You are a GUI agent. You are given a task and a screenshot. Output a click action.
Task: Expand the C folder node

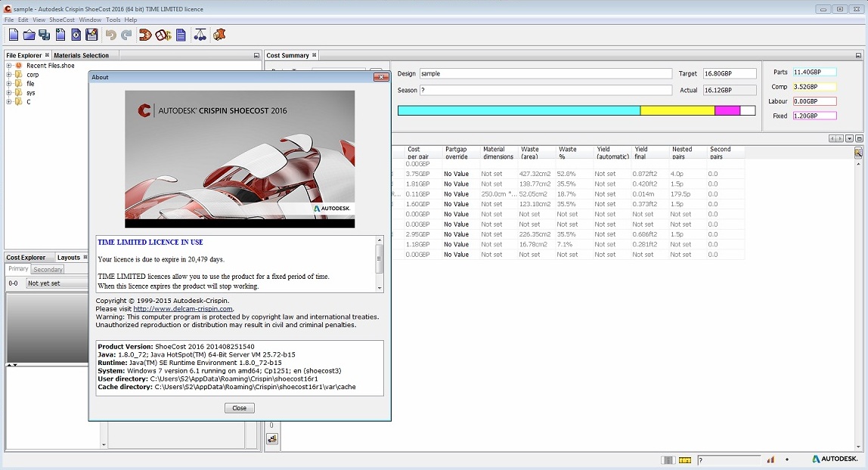coord(9,102)
